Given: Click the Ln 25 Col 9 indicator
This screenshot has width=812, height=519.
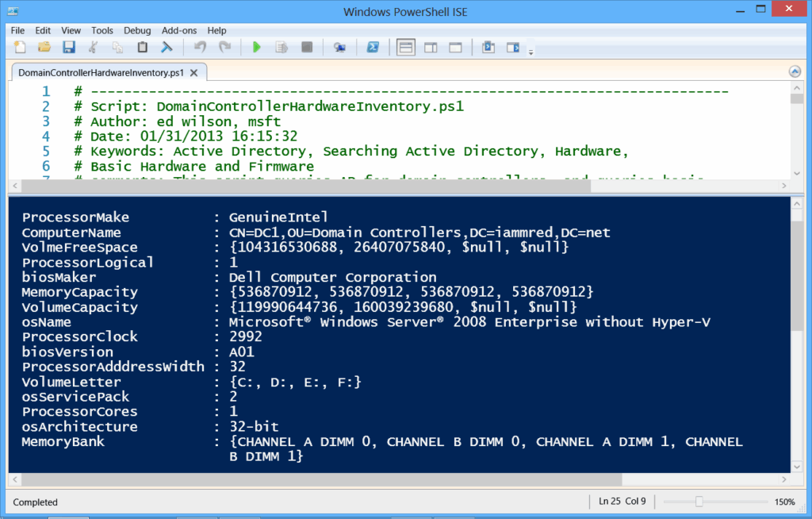Looking at the screenshot, I should [622, 502].
